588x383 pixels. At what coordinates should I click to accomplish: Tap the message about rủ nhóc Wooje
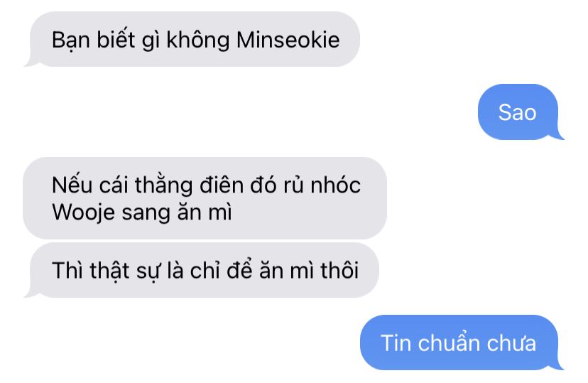[205, 198]
